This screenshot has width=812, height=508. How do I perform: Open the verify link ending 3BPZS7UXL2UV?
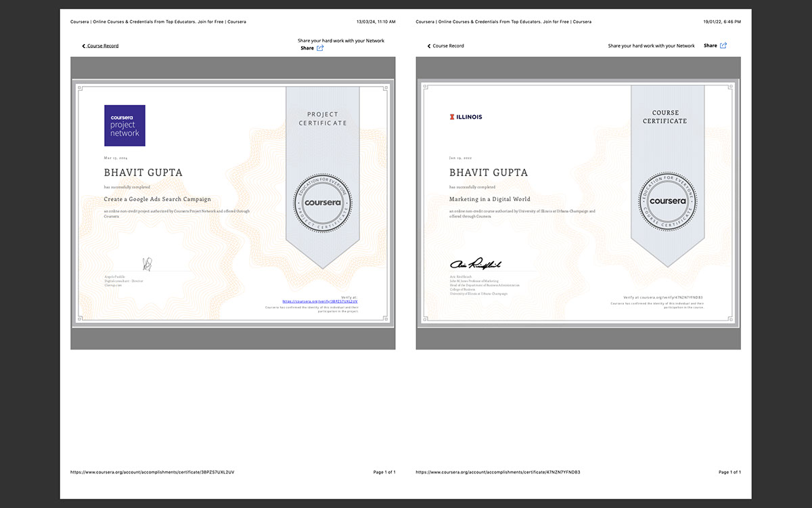(x=319, y=301)
